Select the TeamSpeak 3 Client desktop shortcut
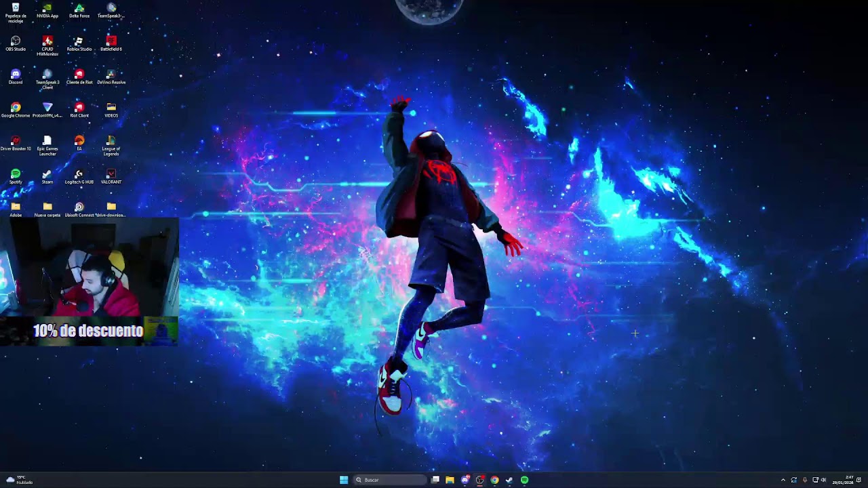This screenshot has height=488, width=868. pos(47,79)
